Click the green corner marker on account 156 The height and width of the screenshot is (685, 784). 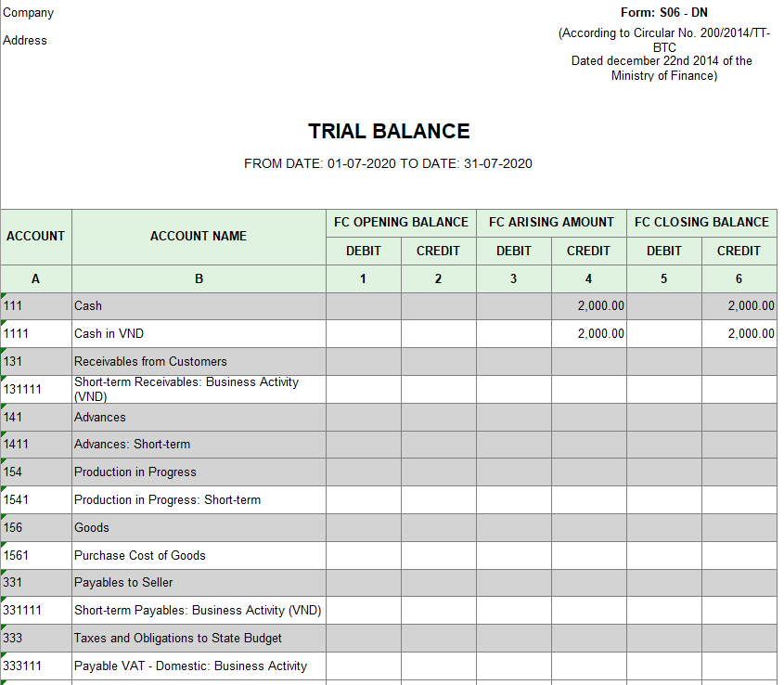pos(4,518)
